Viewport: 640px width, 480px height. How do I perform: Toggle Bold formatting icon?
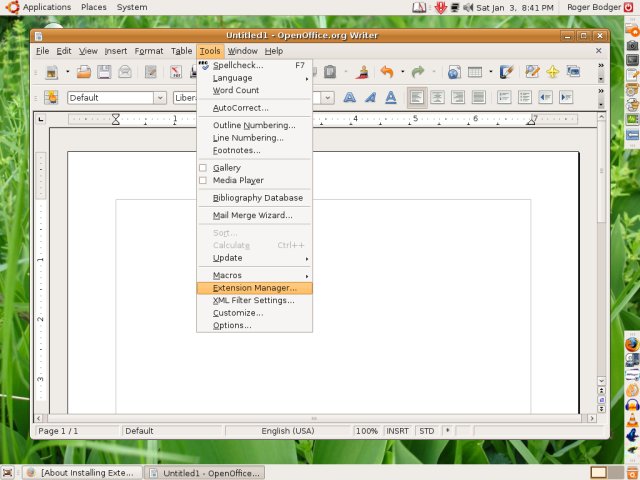350,98
